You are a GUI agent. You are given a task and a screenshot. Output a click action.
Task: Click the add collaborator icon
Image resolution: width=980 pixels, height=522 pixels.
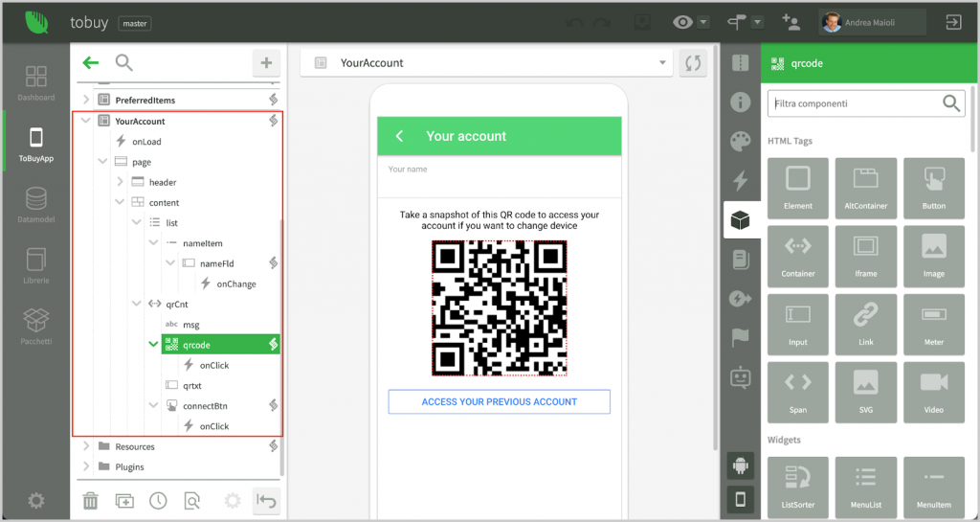791,22
